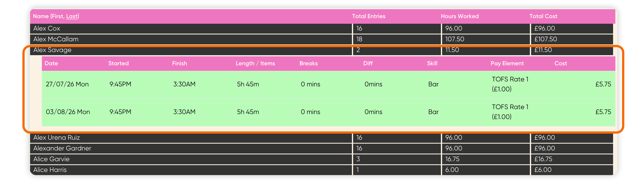The image size is (644, 186).
Task: Click the Skill sub-header
Action: coord(432,63)
